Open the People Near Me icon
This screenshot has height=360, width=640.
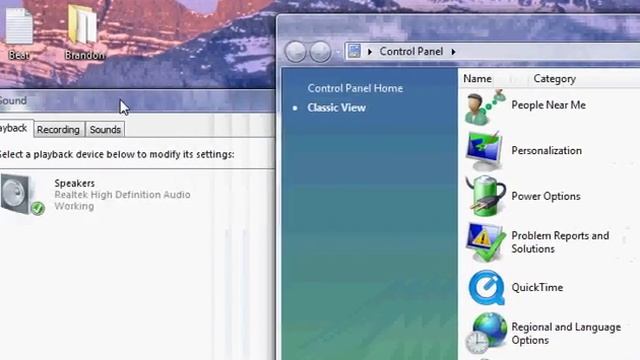pyautogui.click(x=484, y=107)
